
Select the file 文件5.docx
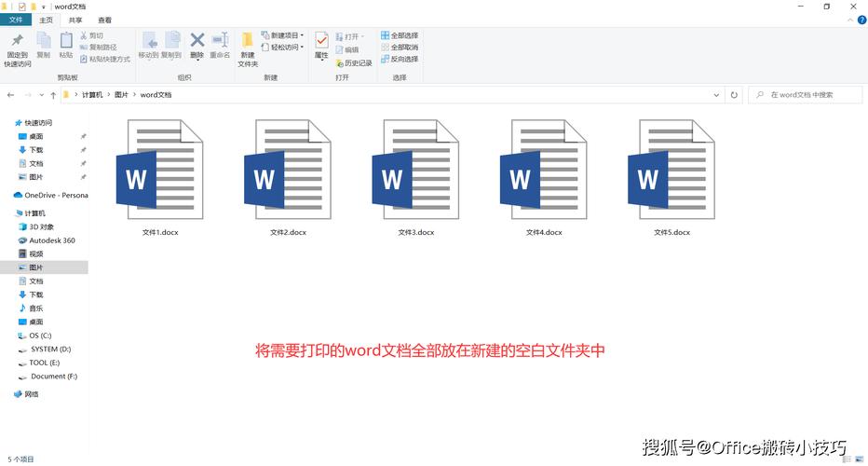point(671,178)
